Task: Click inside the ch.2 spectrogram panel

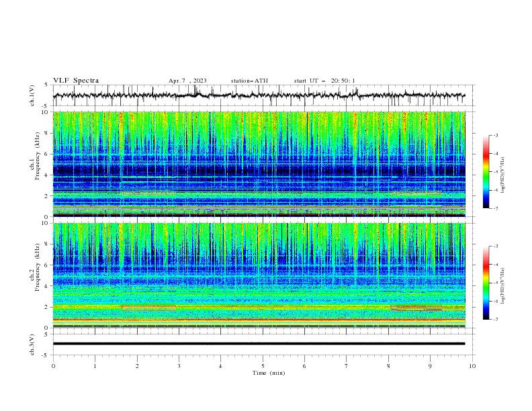Action: click(259, 275)
